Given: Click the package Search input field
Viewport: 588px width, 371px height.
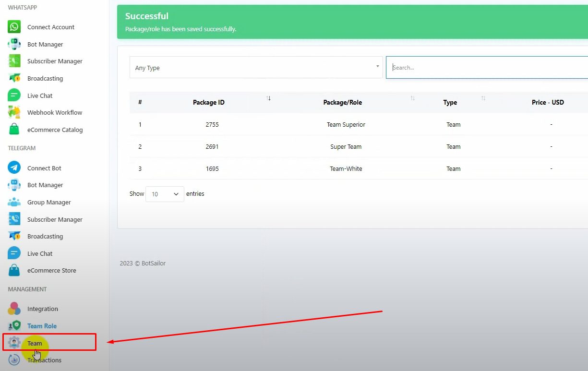Looking at the screenshot, I should tap(487, 68).
